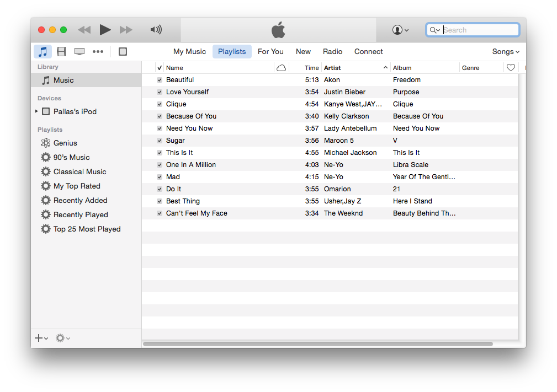
Task: Open the Recently Played playlist
Action: click(81, 214)
